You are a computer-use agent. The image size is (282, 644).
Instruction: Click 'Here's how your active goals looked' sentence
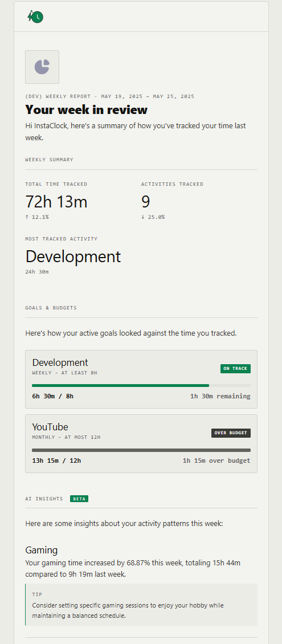pyautogui.click(x=131, y=333)
